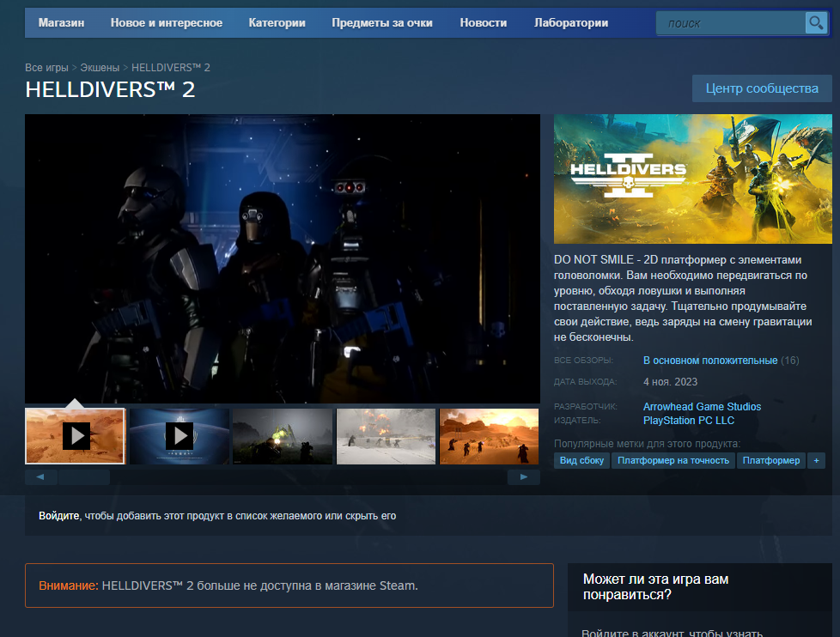The width and height of the screenshot is (840, 637).
Task: Go to Все игры breadcrumb
Action: point(46,68)
